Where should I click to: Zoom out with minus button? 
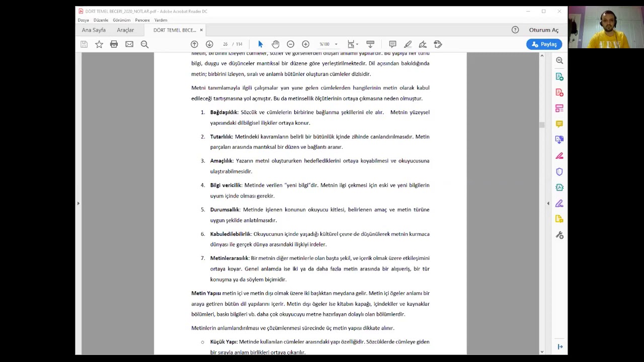pyautogui.click(x=290, y=44)
